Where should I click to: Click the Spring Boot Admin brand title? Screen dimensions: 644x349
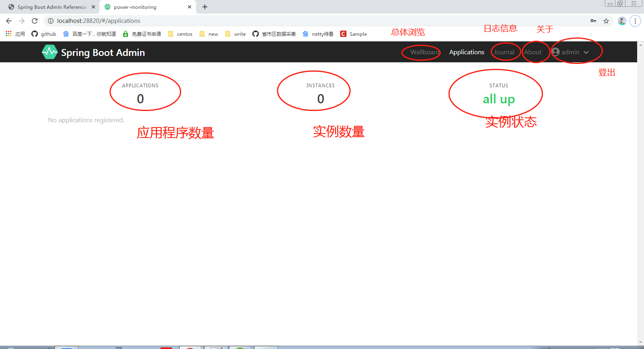click(103, 52)
